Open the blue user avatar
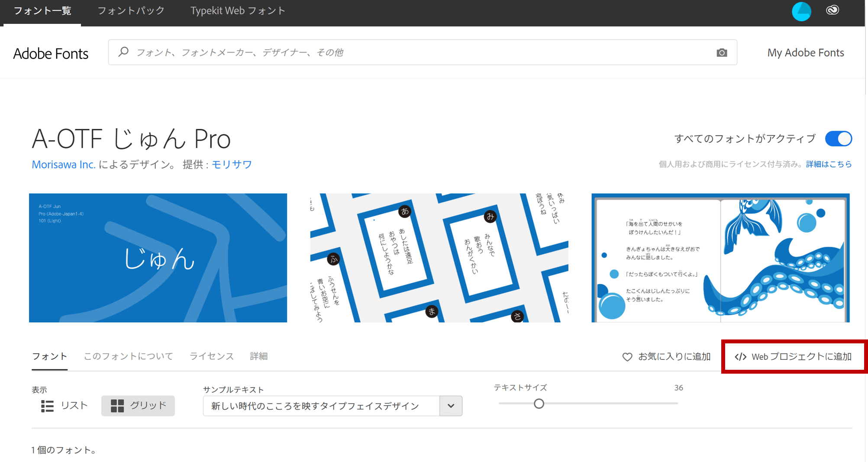This screenshot has height=462, width=868. tap(801, 11)
